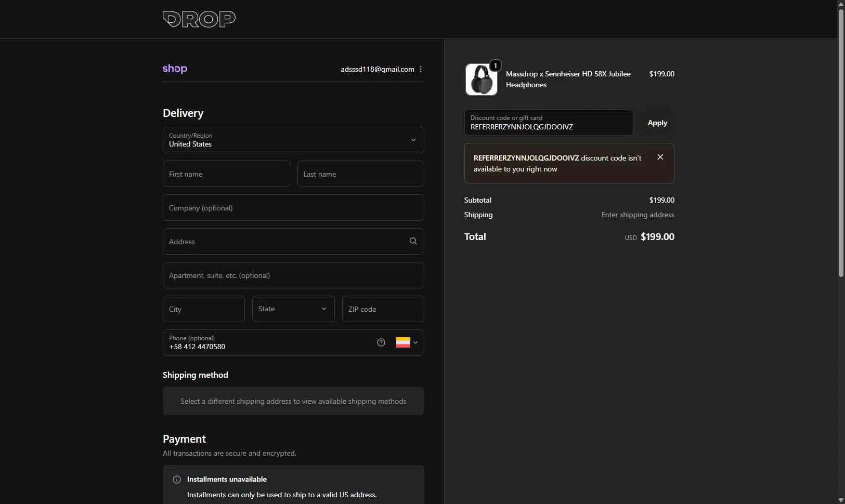Expand the Country/Region dropdown
The width and height of the screenshot is (845, 504).
point(293,140)
